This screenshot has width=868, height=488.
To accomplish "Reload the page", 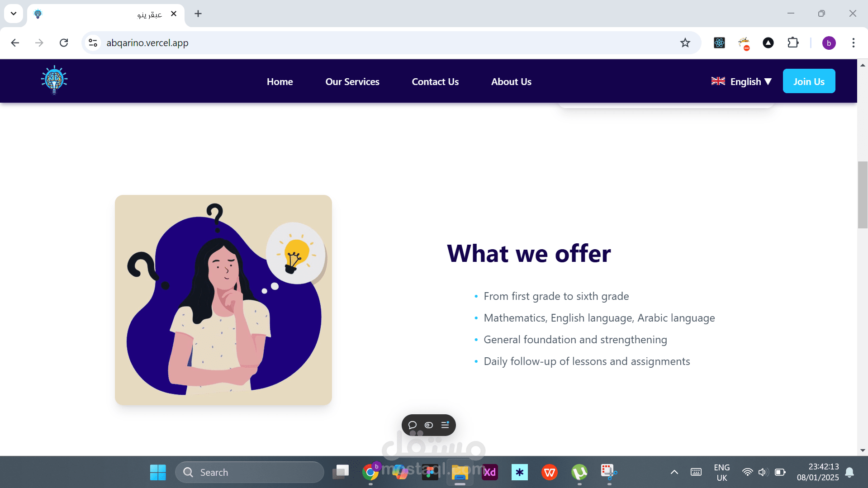I will pos(64,43).
